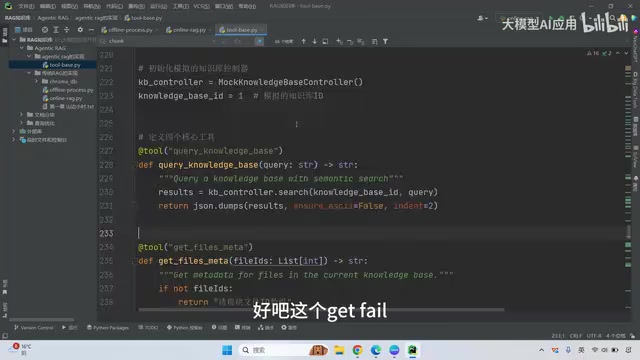Open the user account icon in top toolbar
This screenshot has width=640, height=360.
[x=482, y=18]
